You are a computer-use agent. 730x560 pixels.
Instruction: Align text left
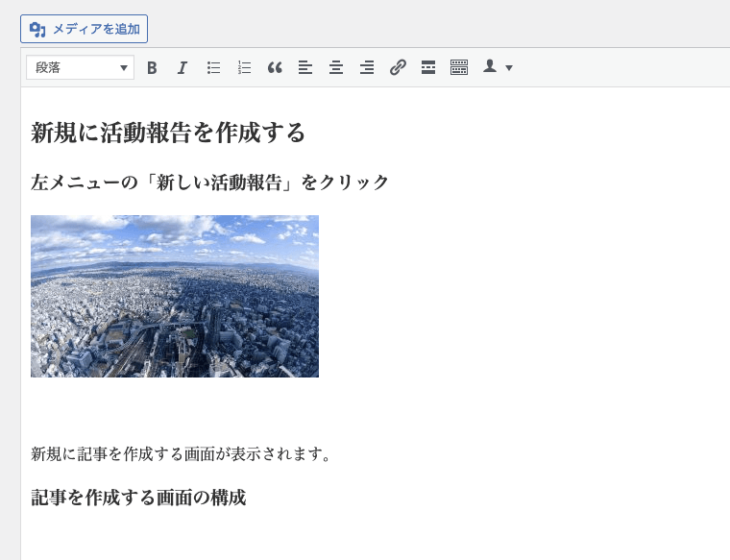305,68
